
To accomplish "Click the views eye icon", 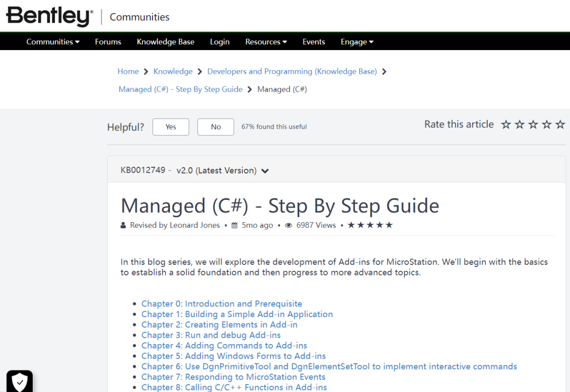I will point(288,225).
